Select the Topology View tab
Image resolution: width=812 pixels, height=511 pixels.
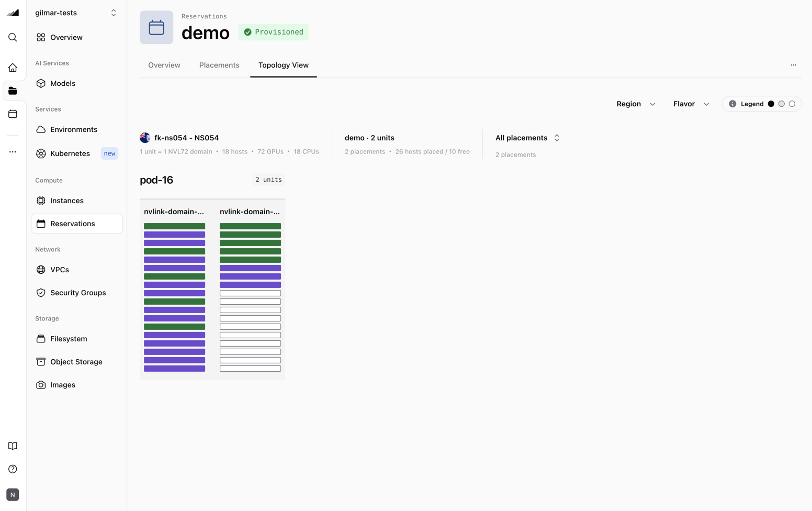point(284,65)
